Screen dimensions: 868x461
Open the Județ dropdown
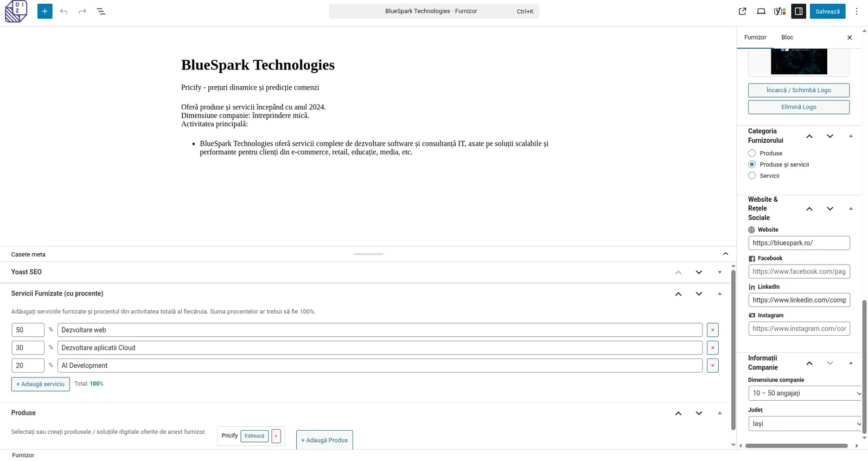tap(805, 424)
